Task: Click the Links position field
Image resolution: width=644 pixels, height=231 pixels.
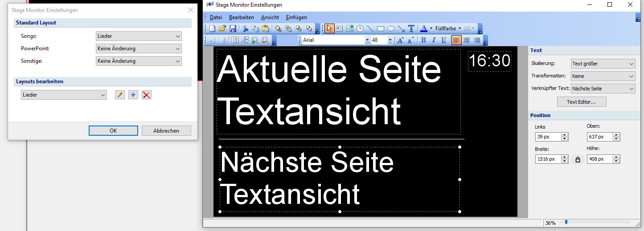Action: coord(549,137)
